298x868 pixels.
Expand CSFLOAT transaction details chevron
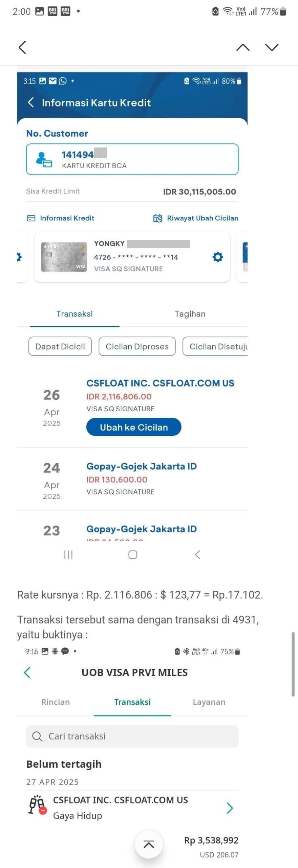pos(230,808)
